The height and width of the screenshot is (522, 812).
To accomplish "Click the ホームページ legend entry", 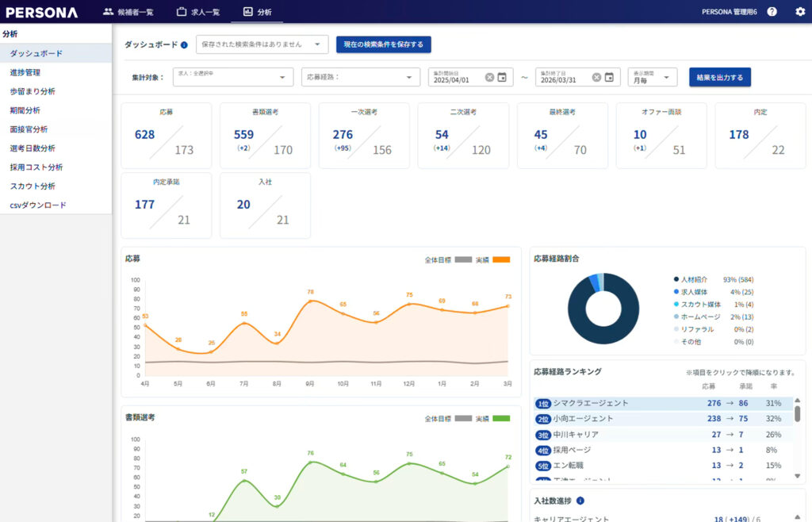I will point(714,317).
